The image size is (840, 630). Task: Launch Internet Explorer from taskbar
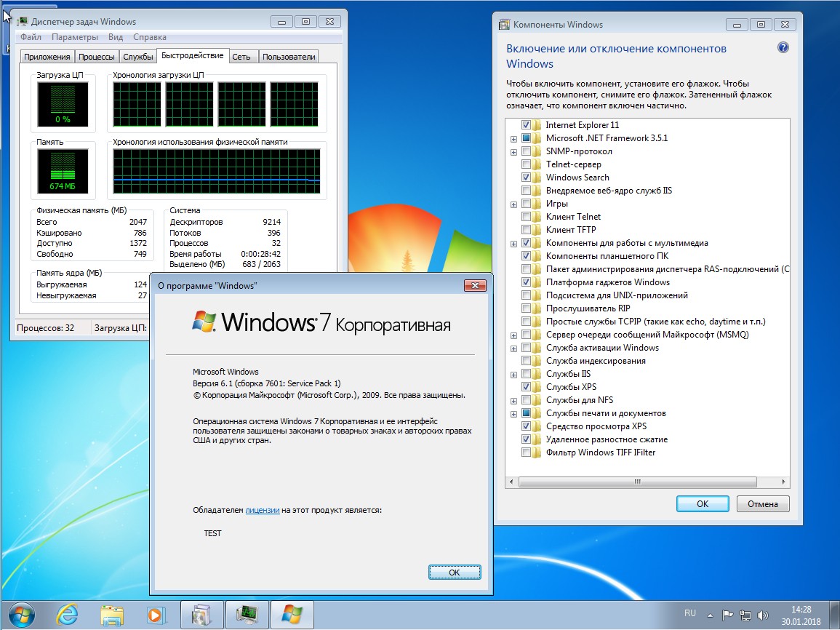click(68, 615)
